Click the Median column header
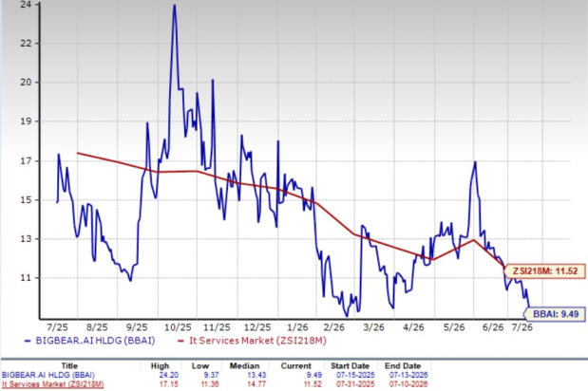 click(x=244, y=365)
